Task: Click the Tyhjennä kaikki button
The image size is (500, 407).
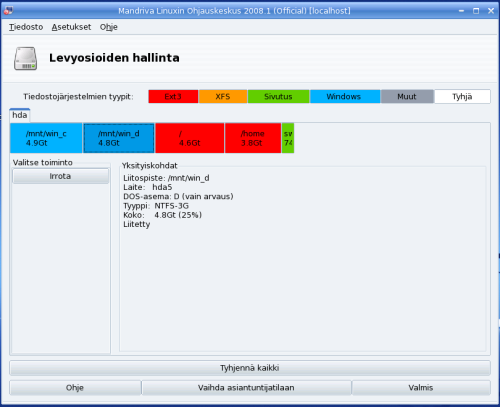Action: (x=250, y=368)
